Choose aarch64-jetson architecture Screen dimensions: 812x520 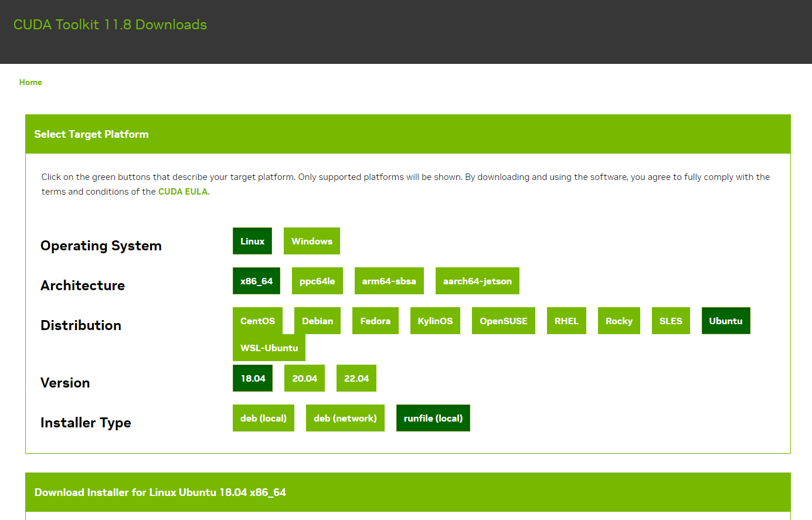pos(477,281)
